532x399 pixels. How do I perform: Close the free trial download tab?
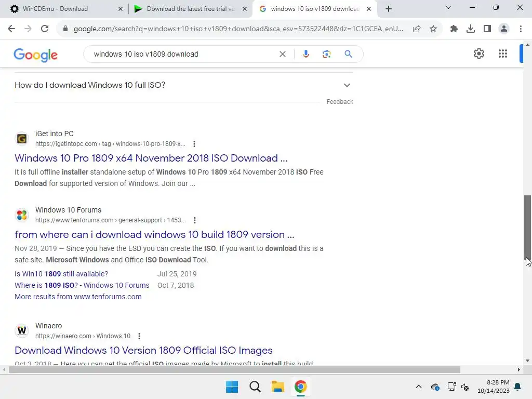pos(245,9)
